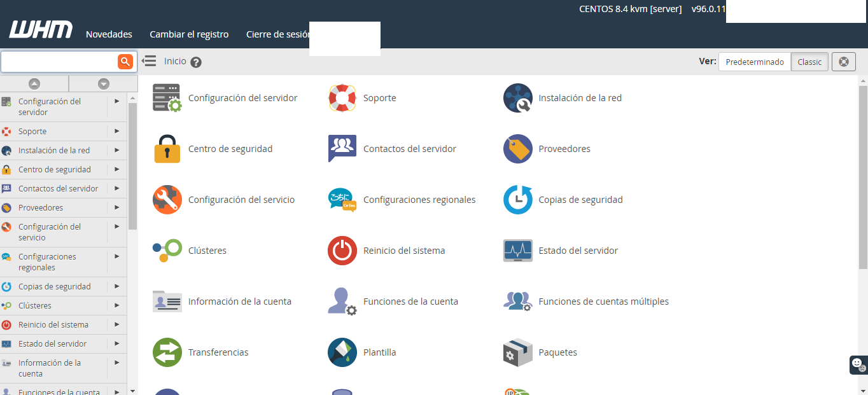This screenshot has width=868, height=395.
Task: Open the Transferencias green arrows icon
Action: 167,352
